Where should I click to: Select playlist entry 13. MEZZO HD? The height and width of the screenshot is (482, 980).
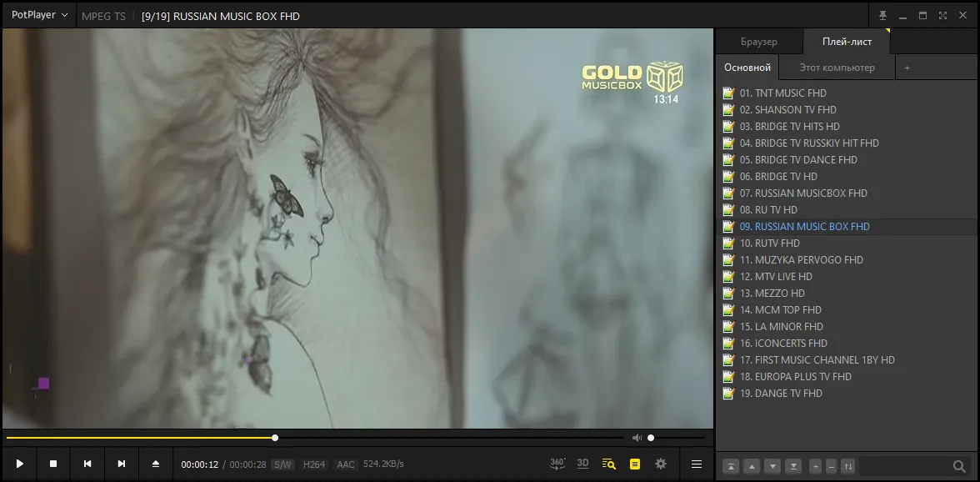[x=847, y=294]
